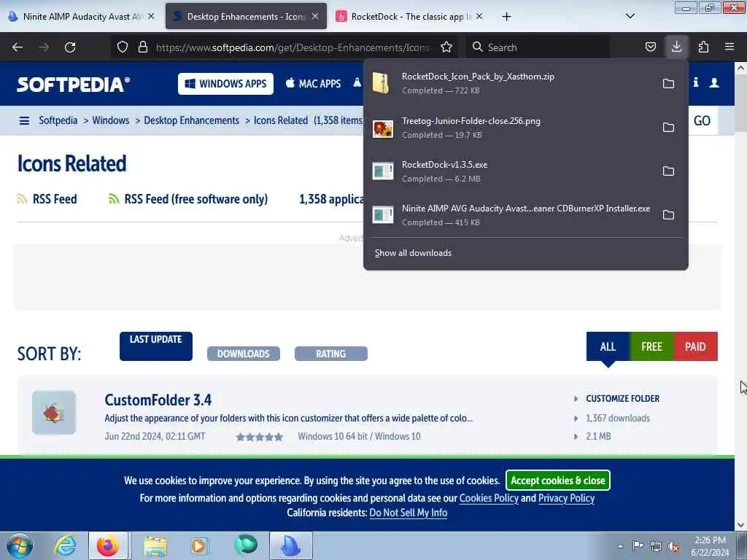Open Softpedia category hamburger menu
The height and width of the screenshot is (560, 747).
click(24, 121)
